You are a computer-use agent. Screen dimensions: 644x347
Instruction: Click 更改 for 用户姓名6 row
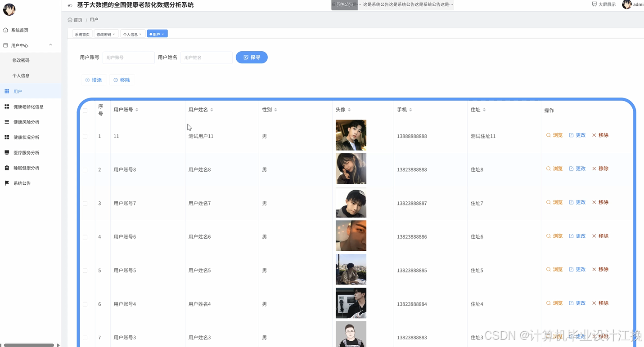577,236
